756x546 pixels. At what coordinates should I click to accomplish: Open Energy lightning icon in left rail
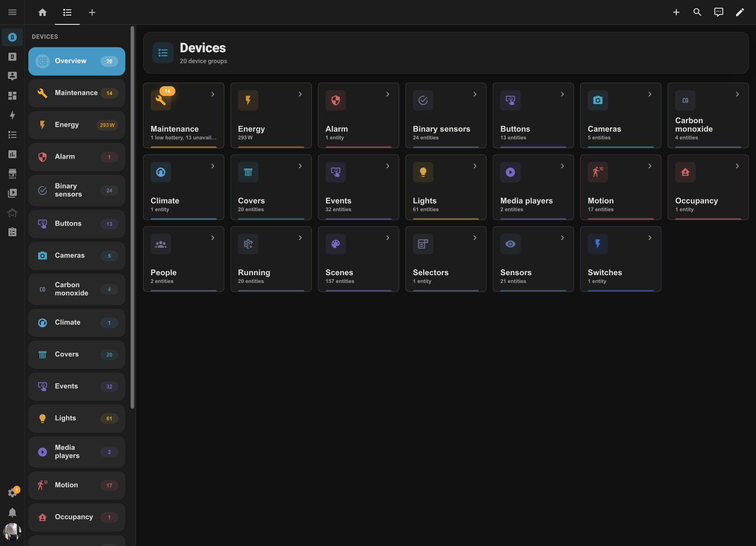(12, 115)
